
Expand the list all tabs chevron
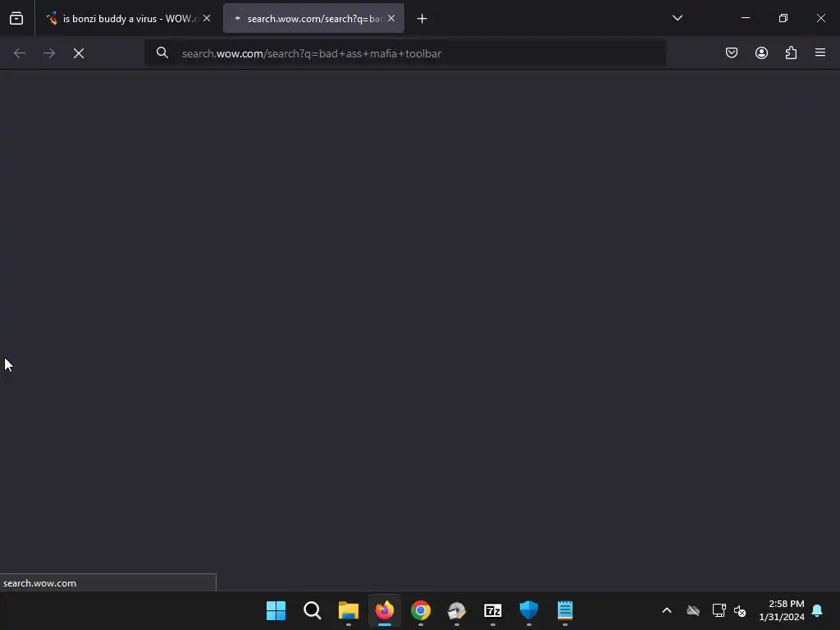coord(677,18)
